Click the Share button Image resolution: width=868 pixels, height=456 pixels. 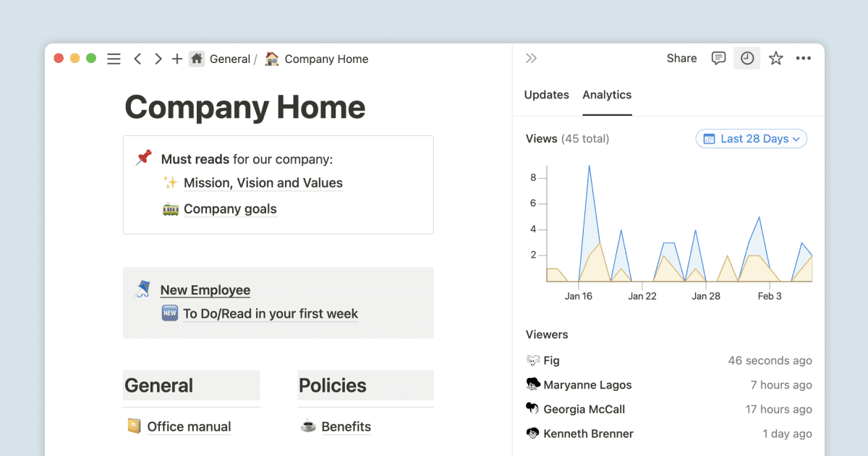click(x=681, y=58)
